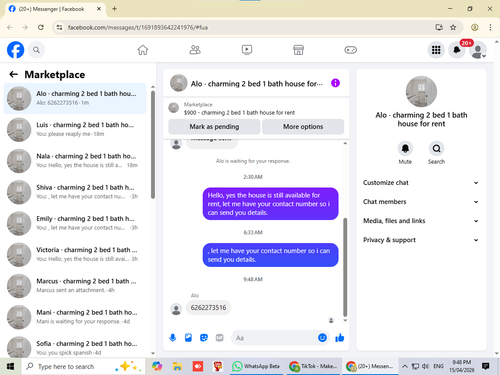
Task: Open Luis conversation in Marketplace list
Action: (x=75, y=130)
